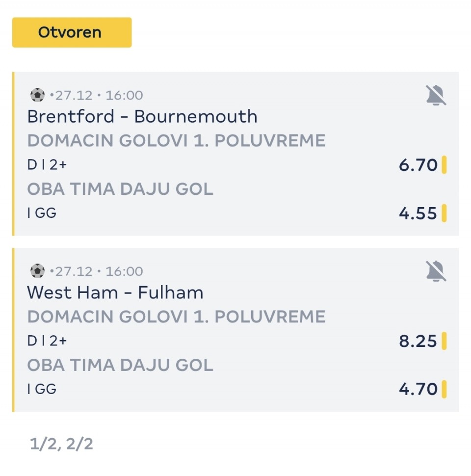471x476 pixels.
Task: Click soccer ball icon on Brentford match
Action: tap(37, 95)
